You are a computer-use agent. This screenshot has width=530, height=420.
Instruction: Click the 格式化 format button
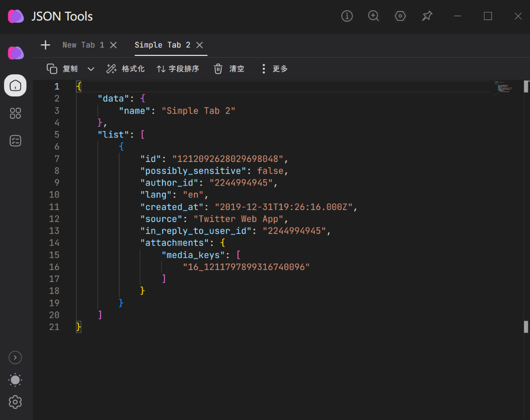pyautogui.click(x=126, y=69)
